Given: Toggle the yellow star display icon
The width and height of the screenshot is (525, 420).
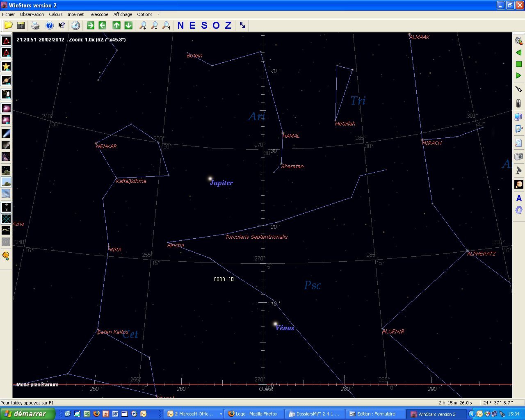Looking at the screenshot, I should (x=6, y=66).
